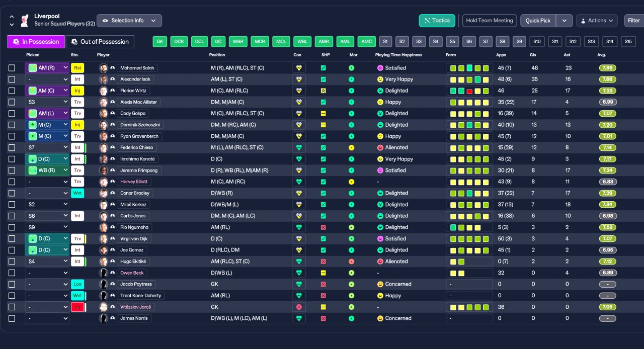Click Mohamed Salah's green SHP check icon
Screen dimensions: 644x349
323,68
